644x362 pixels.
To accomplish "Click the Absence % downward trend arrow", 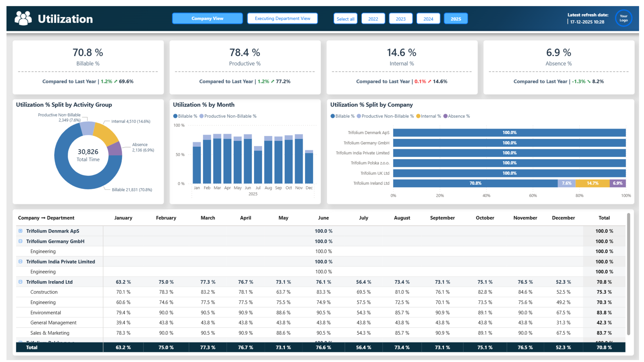I will pos(589,81).
